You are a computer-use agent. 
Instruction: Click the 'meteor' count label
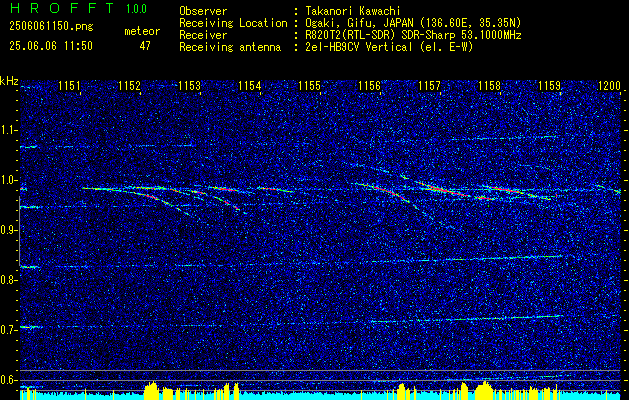[142, 31]
